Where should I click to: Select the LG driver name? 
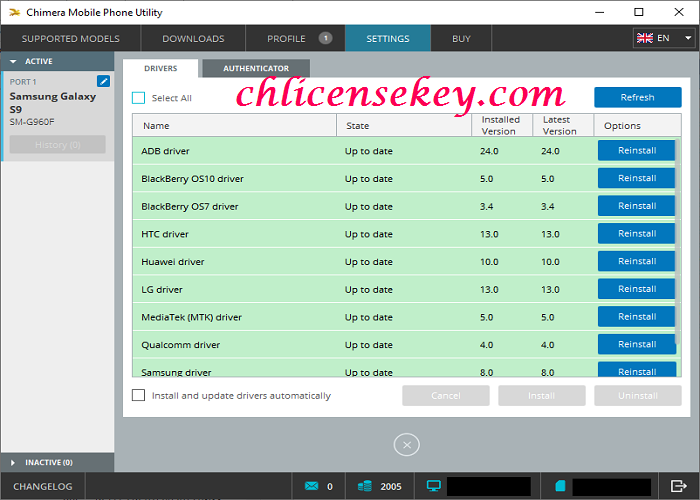point(162,289)
